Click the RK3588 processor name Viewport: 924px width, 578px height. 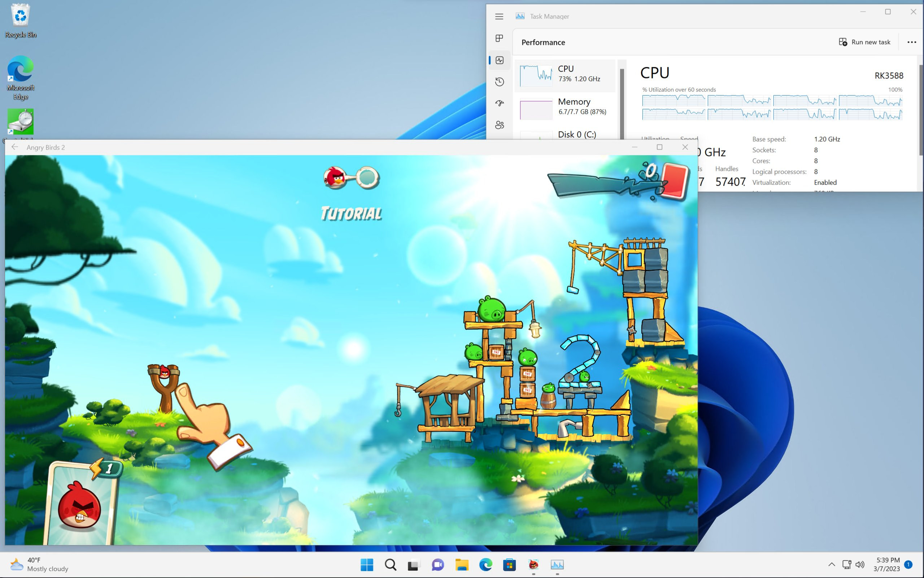(x=889, y=76)
